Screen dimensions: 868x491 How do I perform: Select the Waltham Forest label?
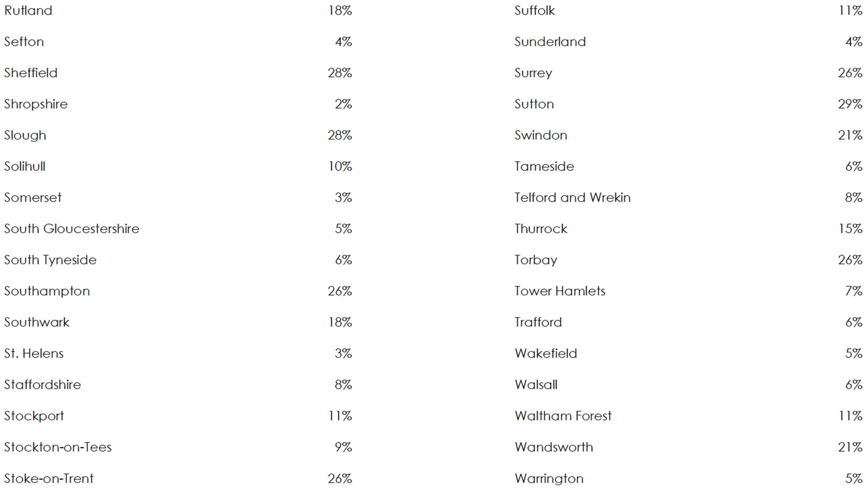pyautogui.click(x=563, y=416)
